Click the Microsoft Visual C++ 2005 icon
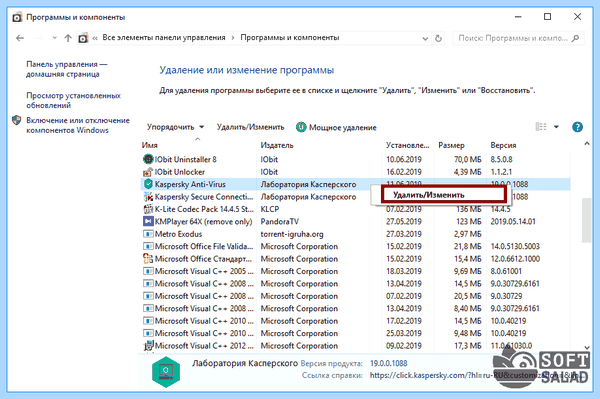 click(148, 271)
